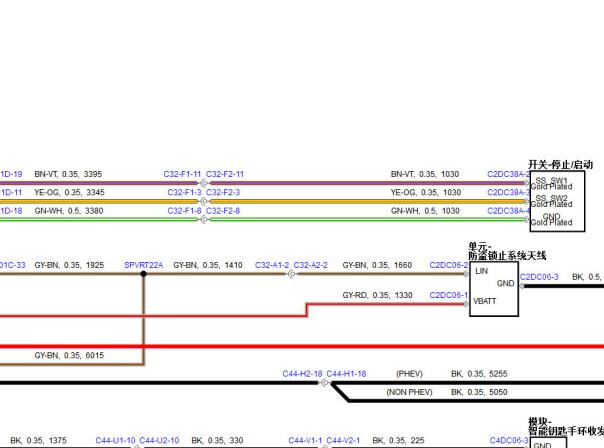The image size is (604, 448).
Task: Click wire label GN-WH, 0.5, 1030
Action: point(425,211)
